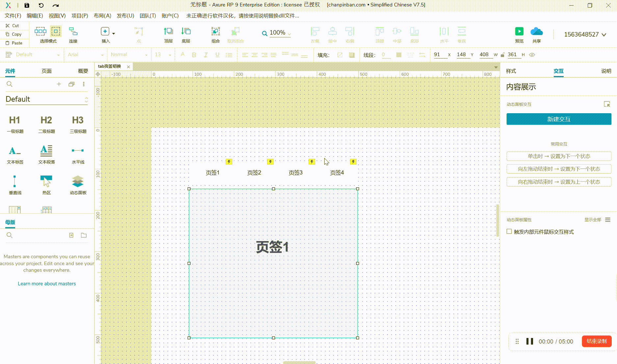Screen dimensions: 617x364
Task: Click the 新建交互 new interaction button
Action: click(x=559, y=119)
